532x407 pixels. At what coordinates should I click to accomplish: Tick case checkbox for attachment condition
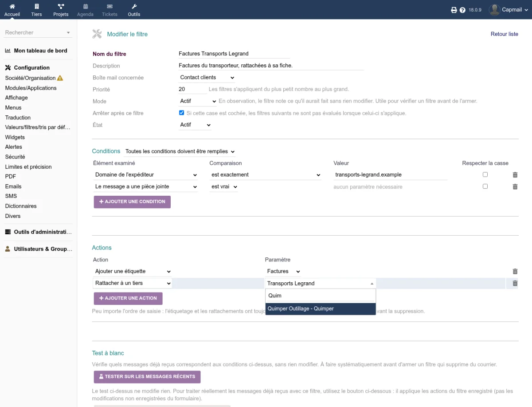coord(485,186)
